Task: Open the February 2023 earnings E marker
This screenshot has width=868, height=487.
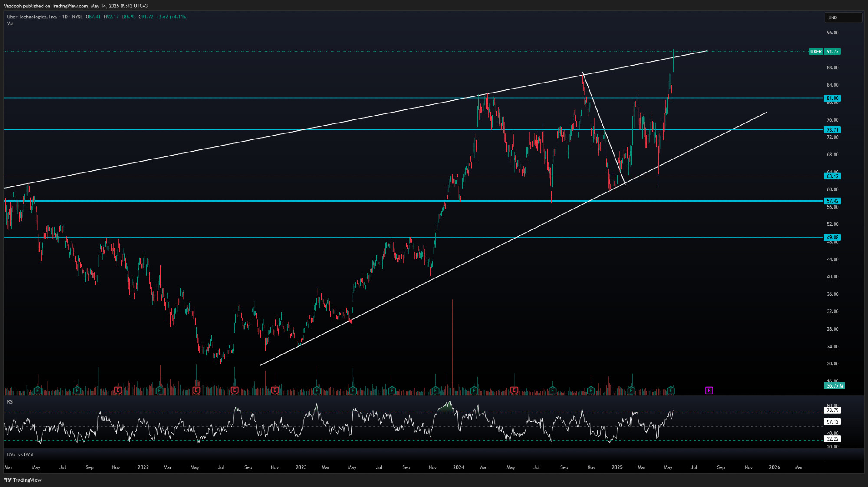Action: coord(317,391)
